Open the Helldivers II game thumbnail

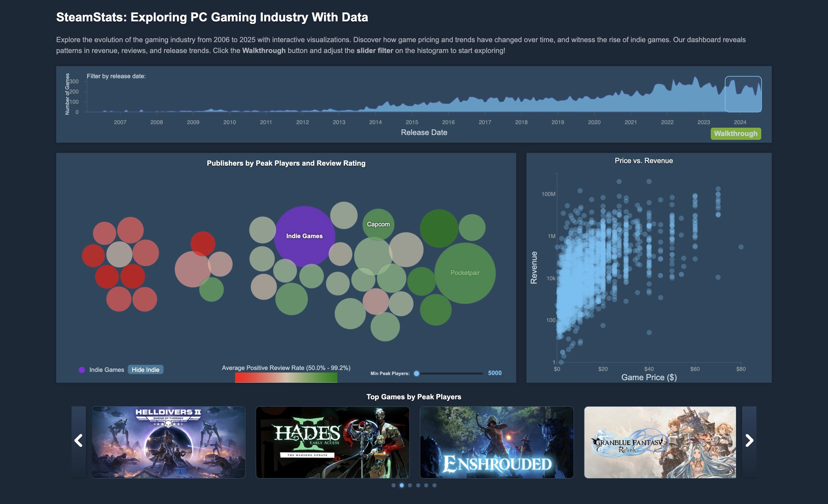tap(168, 442)
